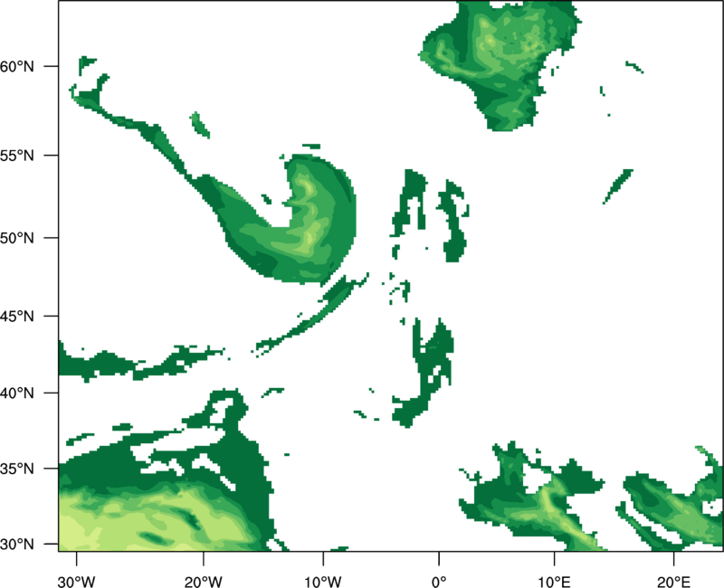Click the 50°N latitude label
Screen dimensions: 724x588
17,238
